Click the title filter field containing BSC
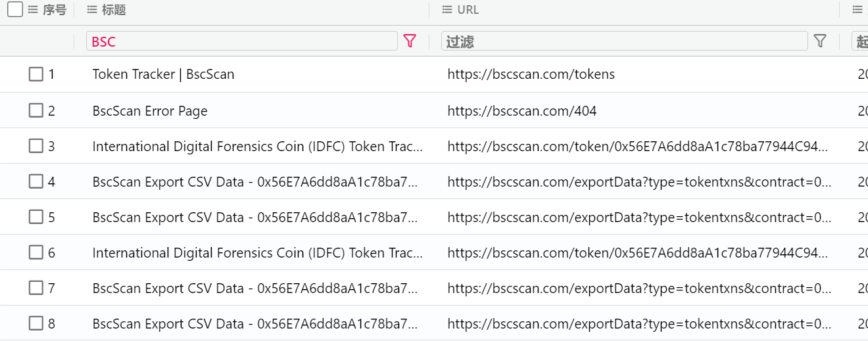 241,41
